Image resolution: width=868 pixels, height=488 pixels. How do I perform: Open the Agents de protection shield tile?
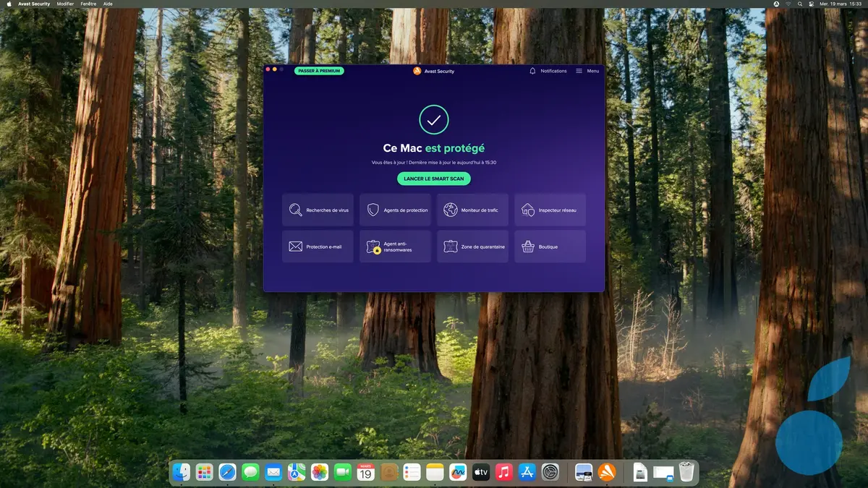pyautogui.click(x=395, y=210)
